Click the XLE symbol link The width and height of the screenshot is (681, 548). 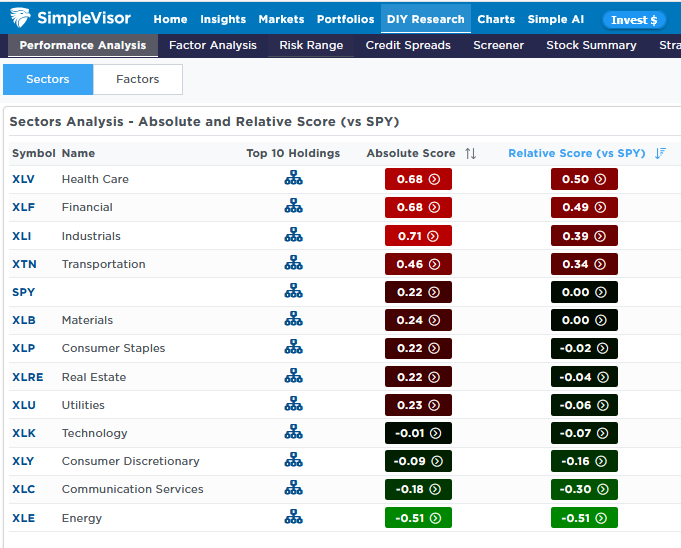pyautogui.click(x=23, y=518)
